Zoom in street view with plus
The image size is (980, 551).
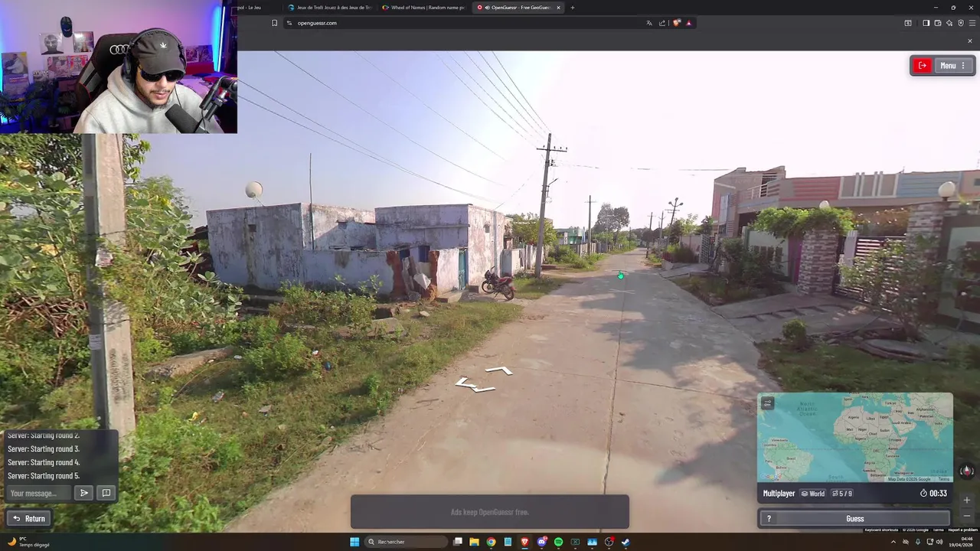(x=966, y=500)
